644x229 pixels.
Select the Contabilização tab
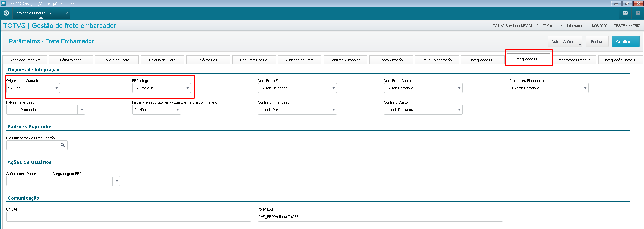tap(391, 60)
